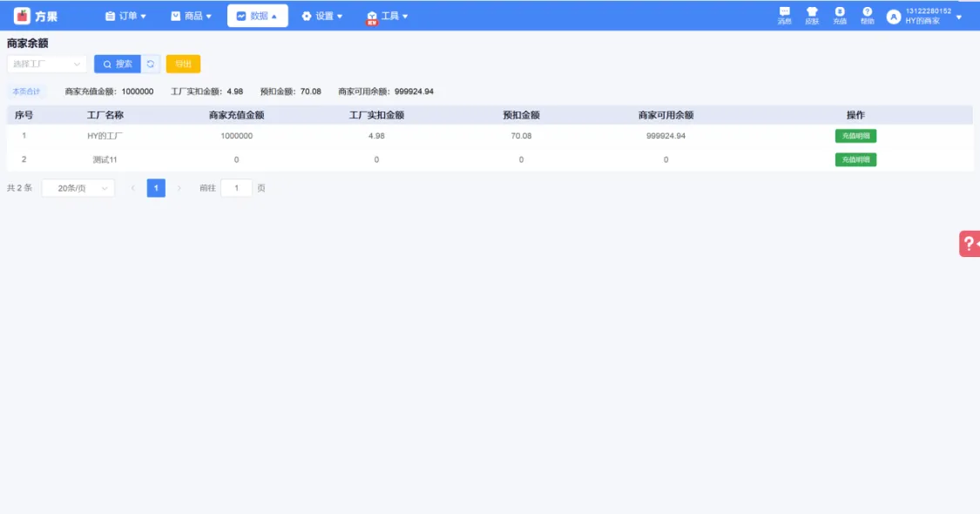Click the 操作 column header
The height and width of the screenshot is (514, 980).
(x=855, y=115)
